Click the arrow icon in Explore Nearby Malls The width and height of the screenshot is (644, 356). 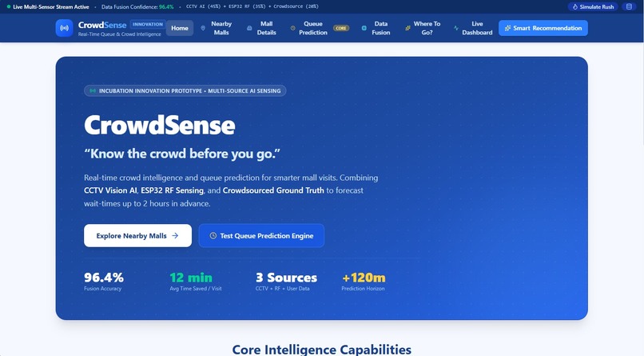175,235
